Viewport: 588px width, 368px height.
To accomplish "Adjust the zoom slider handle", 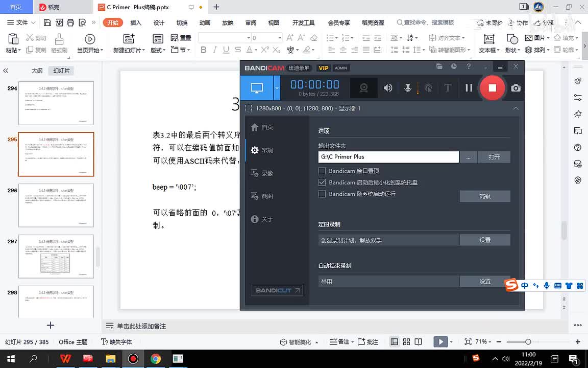I will coord(528,342).
